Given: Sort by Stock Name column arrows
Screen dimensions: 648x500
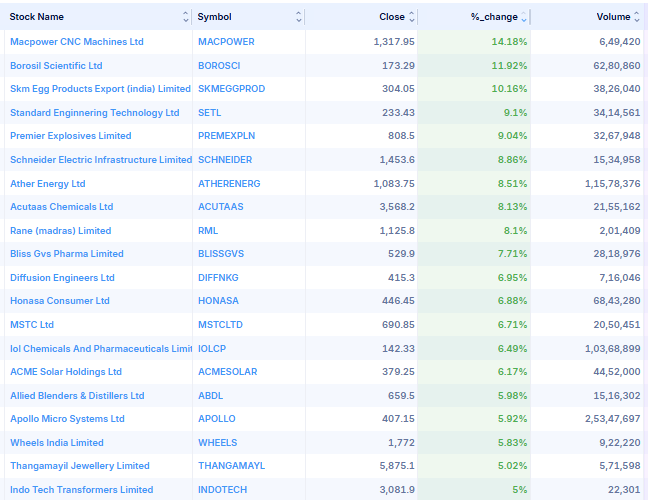Looking at the screenshot, I should click(186, 17).
